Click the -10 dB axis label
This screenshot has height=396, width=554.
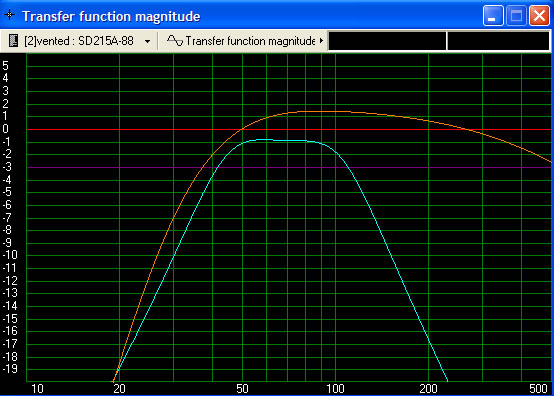pos(10,255)
